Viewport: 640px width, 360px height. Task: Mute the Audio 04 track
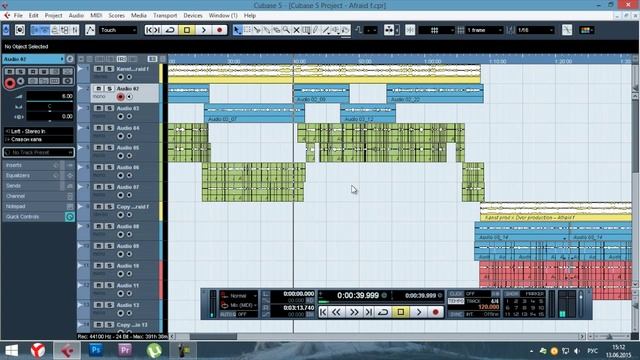click(x=98, y=128)
